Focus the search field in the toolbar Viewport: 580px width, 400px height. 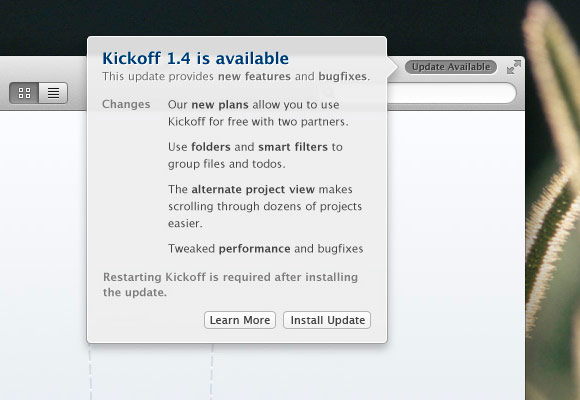tap(451, 93)
